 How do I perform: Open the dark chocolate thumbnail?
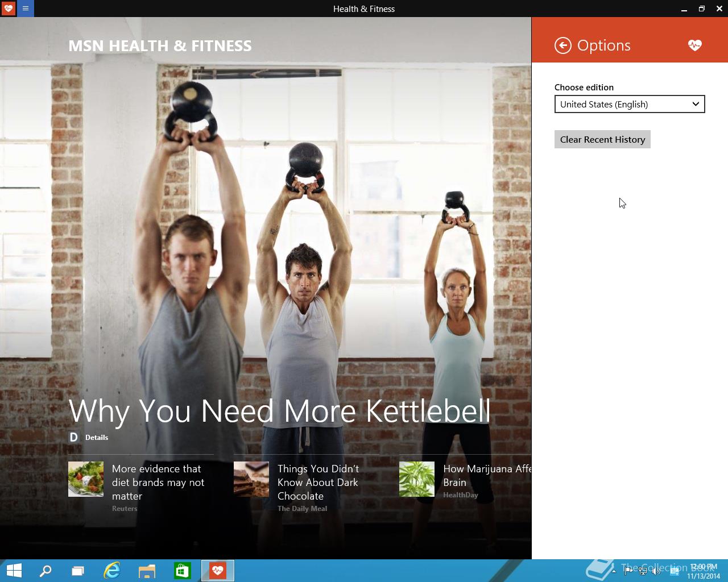pos(251,479)
